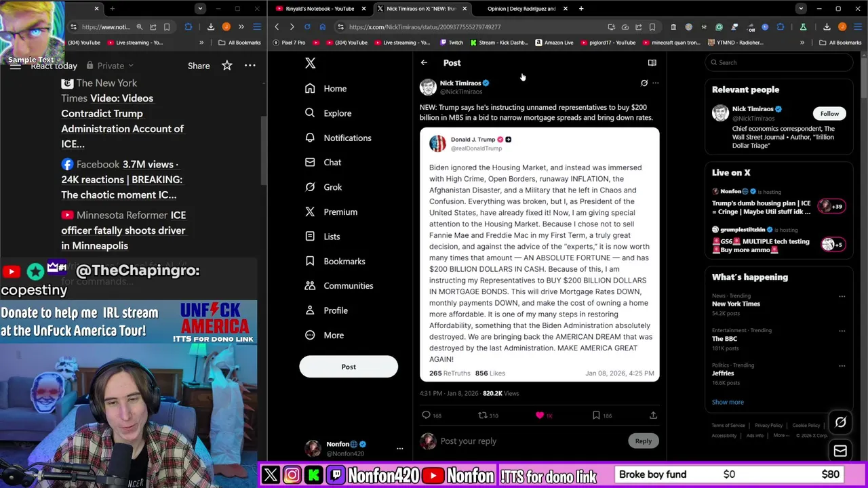Unlike the post with pink heart
Viewport: 868px width, 488px height.
tap(540, 415)
